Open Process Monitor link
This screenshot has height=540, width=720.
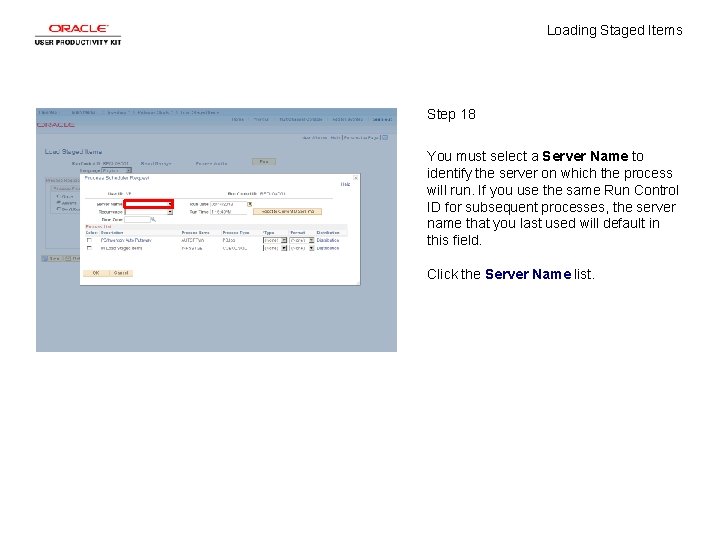pyautogui.click(x=211, y=163)
